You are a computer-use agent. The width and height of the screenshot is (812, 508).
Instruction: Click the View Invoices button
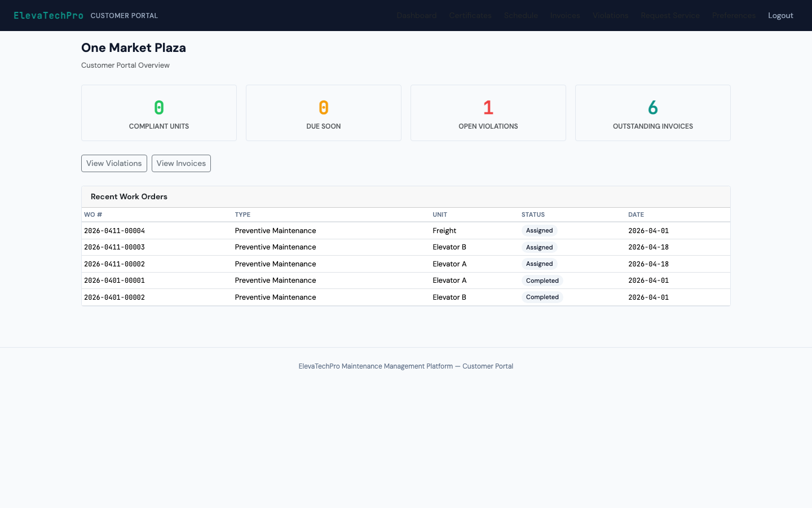click(x=181, y=163)
